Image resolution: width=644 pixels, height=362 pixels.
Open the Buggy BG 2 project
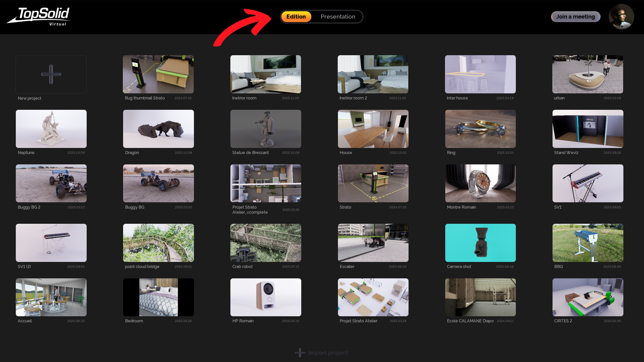tap(51, 183)
